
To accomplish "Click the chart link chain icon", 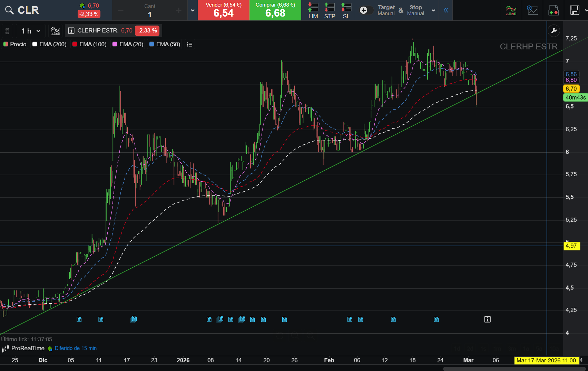I will tap(7, 31).
